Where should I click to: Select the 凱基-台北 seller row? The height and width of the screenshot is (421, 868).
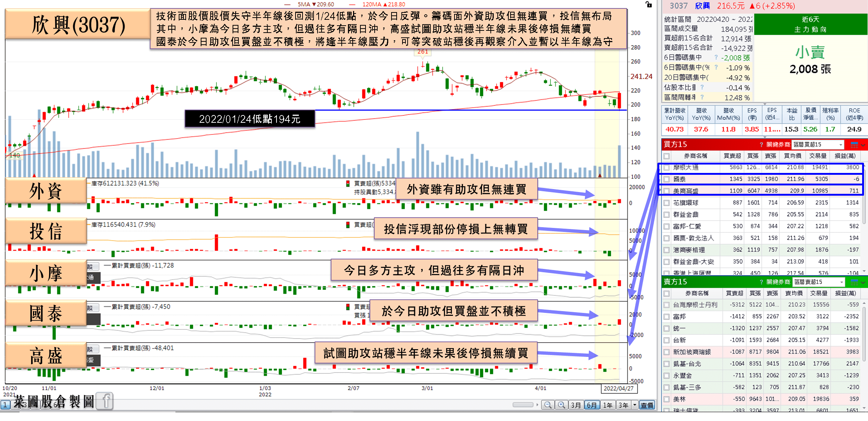click(x=762, y=363)
